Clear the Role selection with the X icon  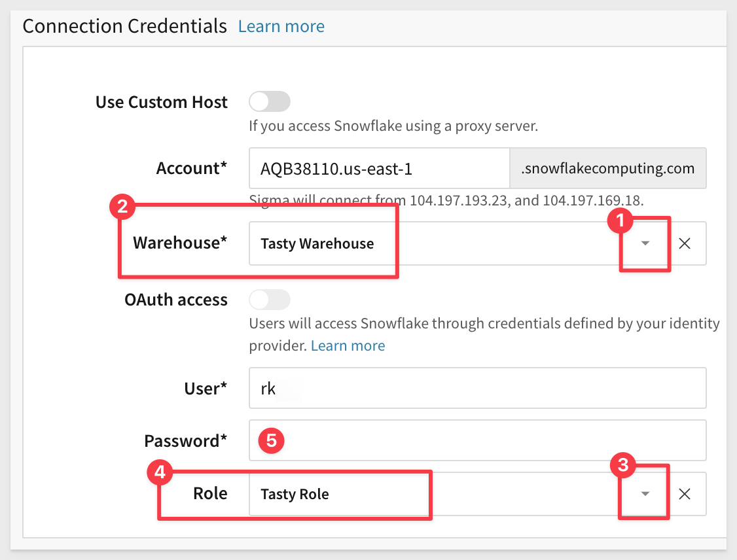pos(685,494)
